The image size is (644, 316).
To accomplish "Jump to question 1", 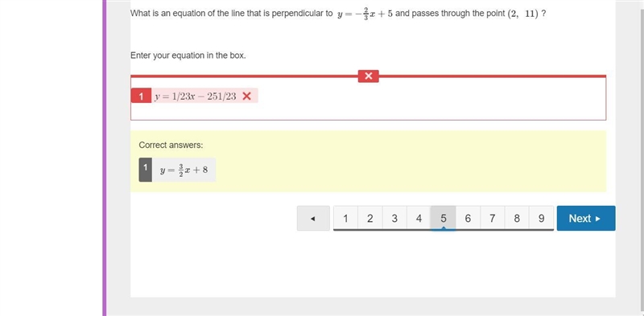I will coord(345,219).
